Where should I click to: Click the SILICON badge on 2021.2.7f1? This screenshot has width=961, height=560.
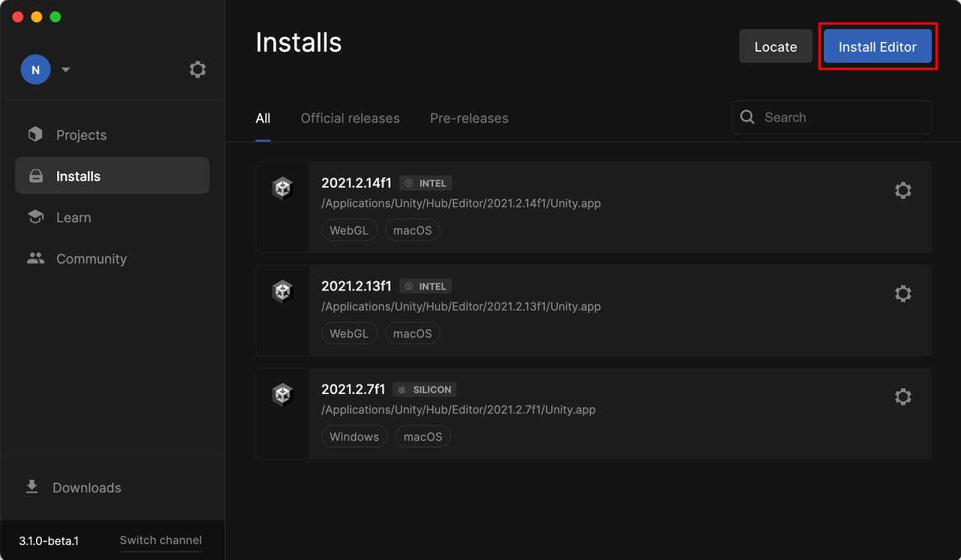[425, 390]
